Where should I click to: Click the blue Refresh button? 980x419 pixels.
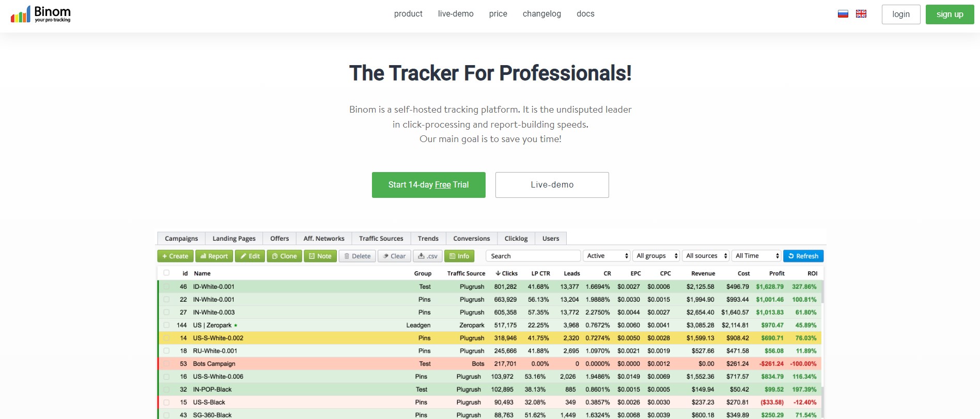pyautogui.click(x=803, y=256)
